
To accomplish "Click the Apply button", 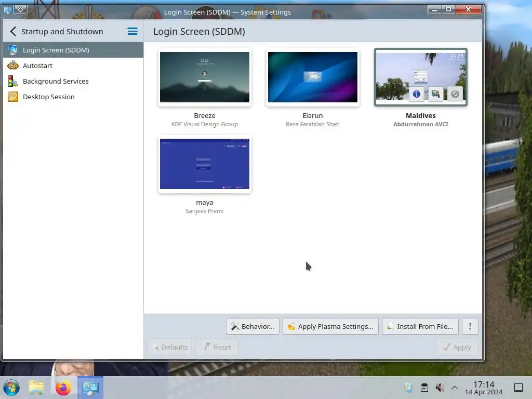I will pyautogui.click(x=457, y=347).
